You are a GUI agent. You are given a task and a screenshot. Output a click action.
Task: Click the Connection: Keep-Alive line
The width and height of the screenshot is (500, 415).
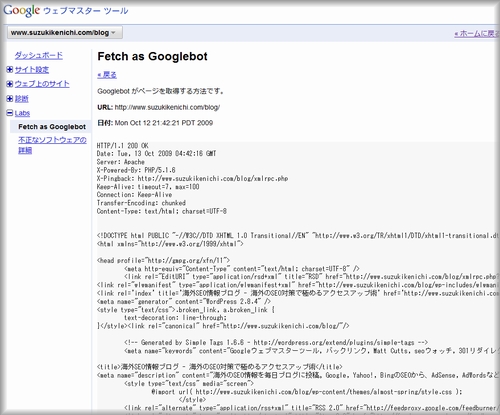pyautogui.click(x=134, y=195)
